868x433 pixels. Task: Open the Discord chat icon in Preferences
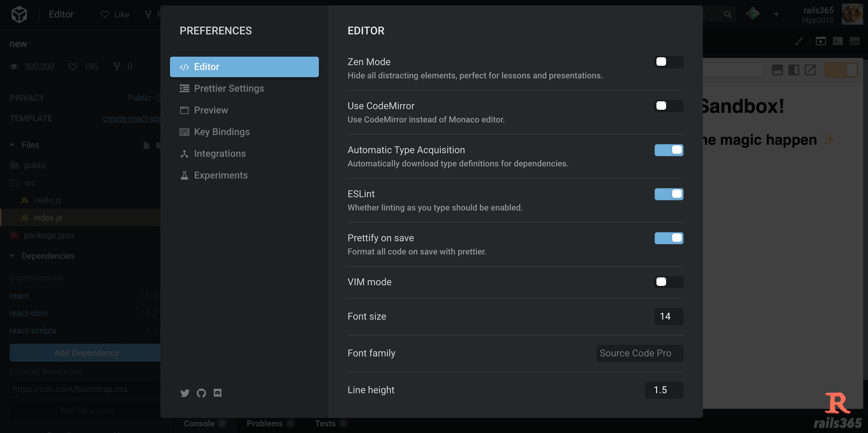coord(217,393)
